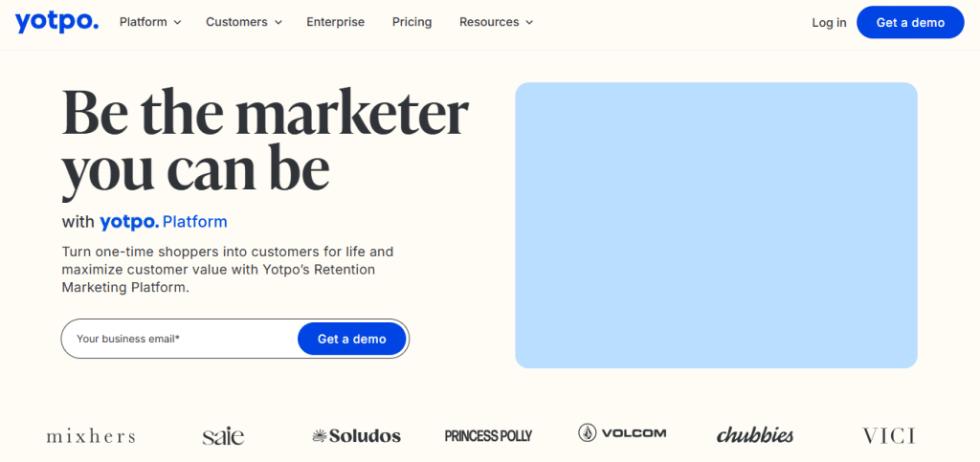This screenshot has height=462, width=980.
Task: Click the mixhers brand logo
Action: coord(91,436)
